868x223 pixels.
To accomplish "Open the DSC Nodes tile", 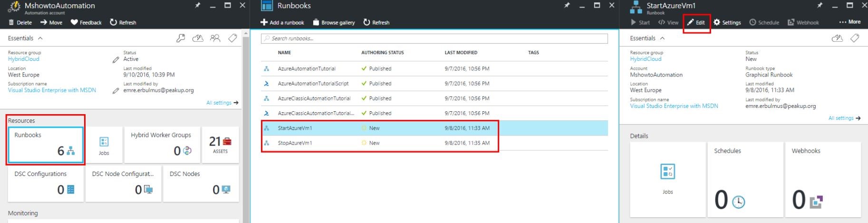I will [x=201, y=184].
